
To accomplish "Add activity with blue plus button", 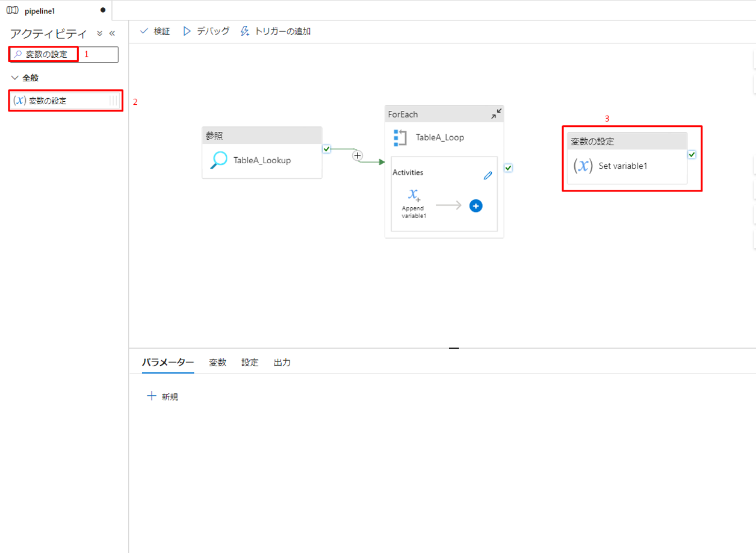I will 476,206.
